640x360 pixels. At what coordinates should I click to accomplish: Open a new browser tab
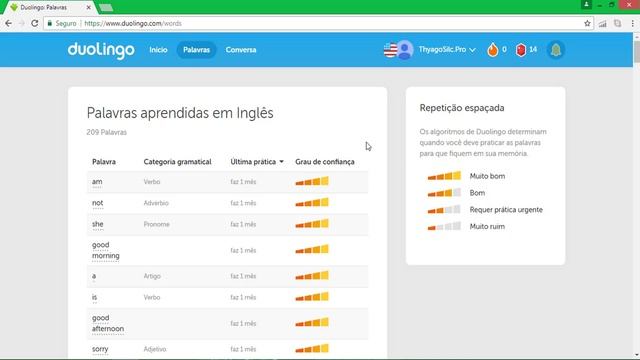pos(106,7)
